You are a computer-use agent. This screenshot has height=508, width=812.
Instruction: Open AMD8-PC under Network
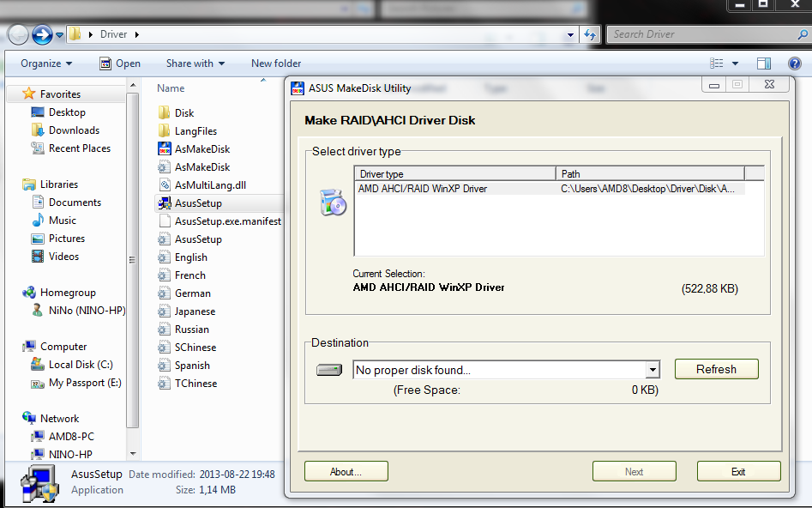point(63,437)
